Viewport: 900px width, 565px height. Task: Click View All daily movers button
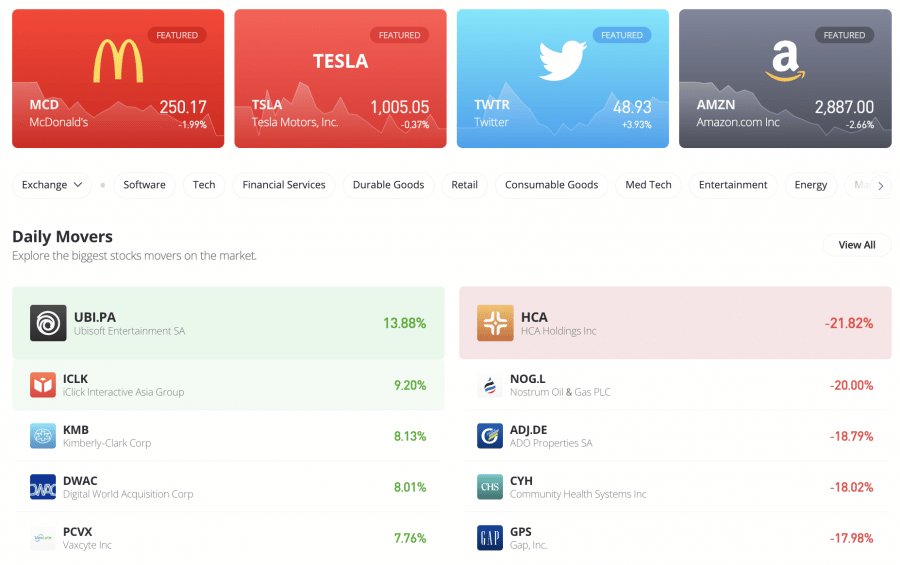pyautogui.click(x=857, y=245)
